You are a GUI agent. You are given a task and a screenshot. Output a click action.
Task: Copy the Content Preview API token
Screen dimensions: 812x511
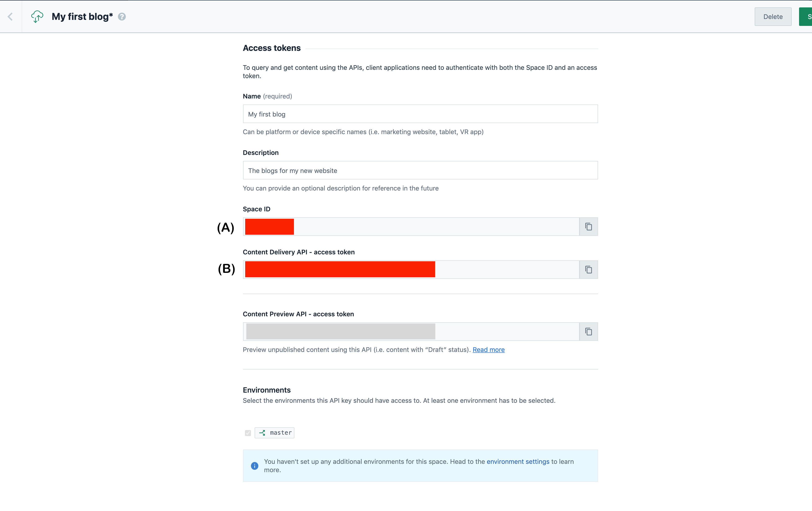click(588, 332)
